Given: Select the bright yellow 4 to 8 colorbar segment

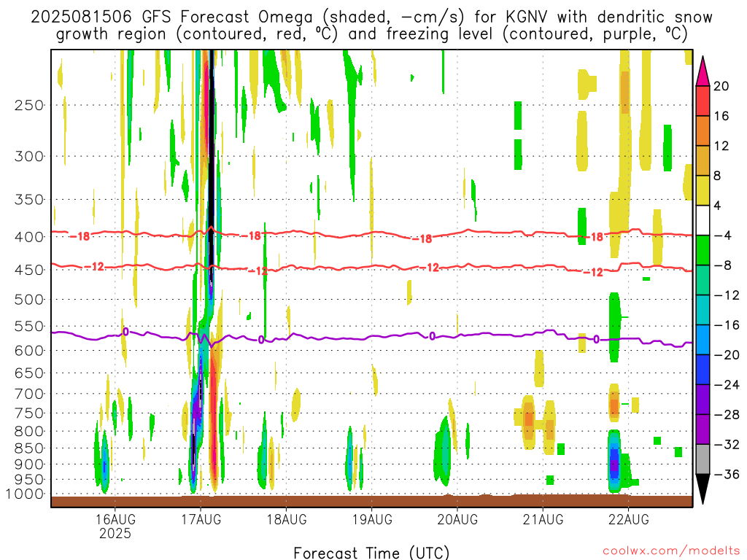Looking at the screenshot, I should pyautogui.click(x=703, y=190).
